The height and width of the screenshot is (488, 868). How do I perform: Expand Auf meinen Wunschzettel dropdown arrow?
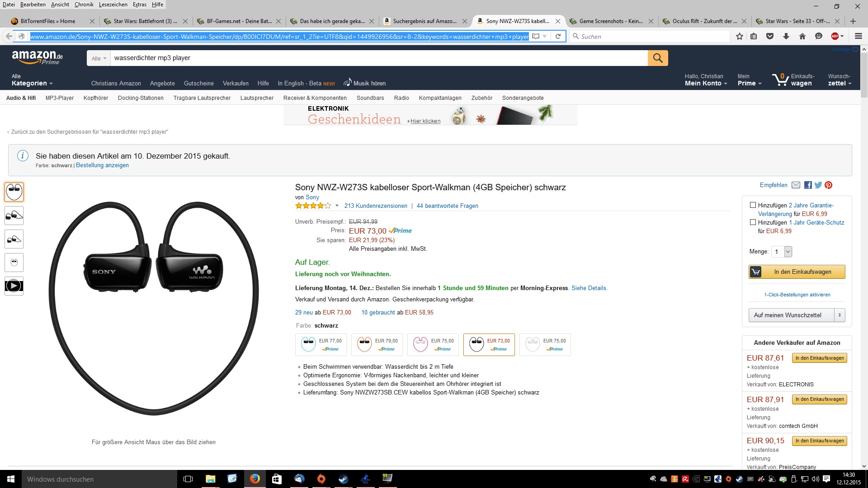point(840,315)
